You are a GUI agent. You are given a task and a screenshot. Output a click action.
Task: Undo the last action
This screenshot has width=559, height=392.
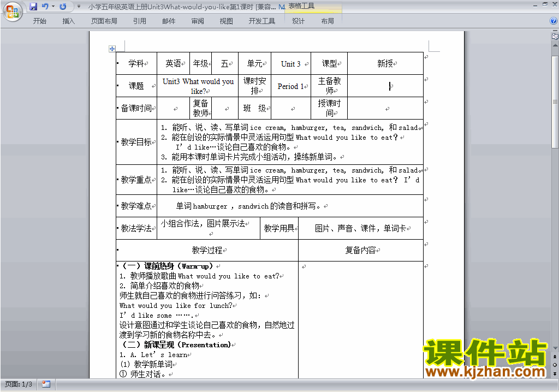coord(45,7)
